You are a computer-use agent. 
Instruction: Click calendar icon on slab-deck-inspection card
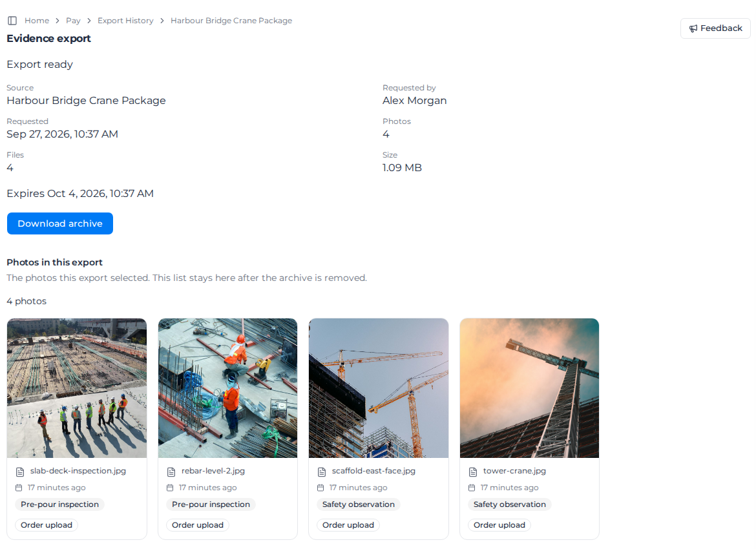19,488
